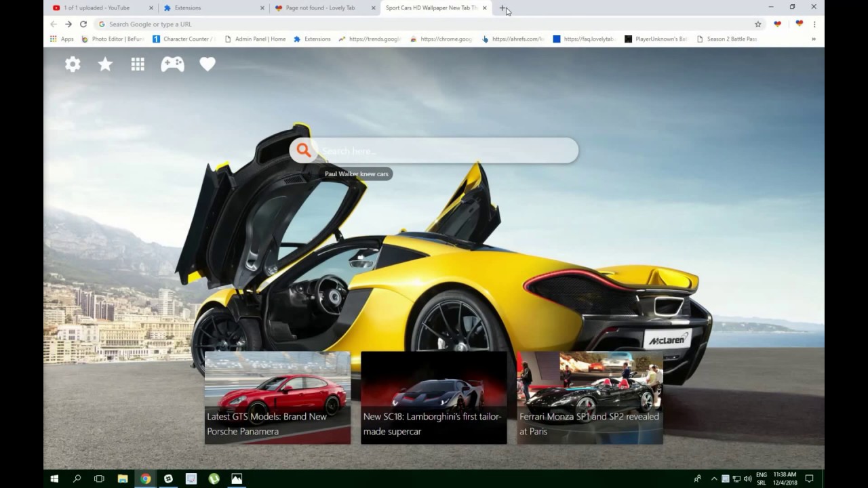Open the favorites star panel
The width and height of the screenshot is (868, 488).
(105, 64)
